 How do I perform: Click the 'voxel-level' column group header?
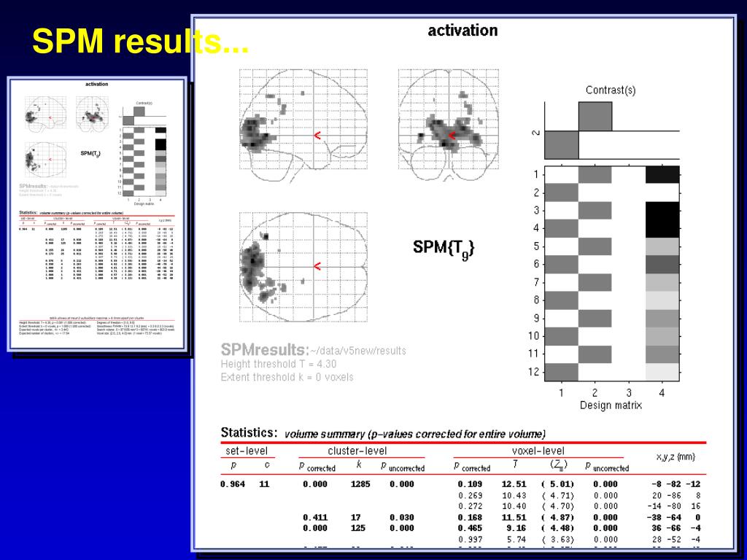[538, 451]
